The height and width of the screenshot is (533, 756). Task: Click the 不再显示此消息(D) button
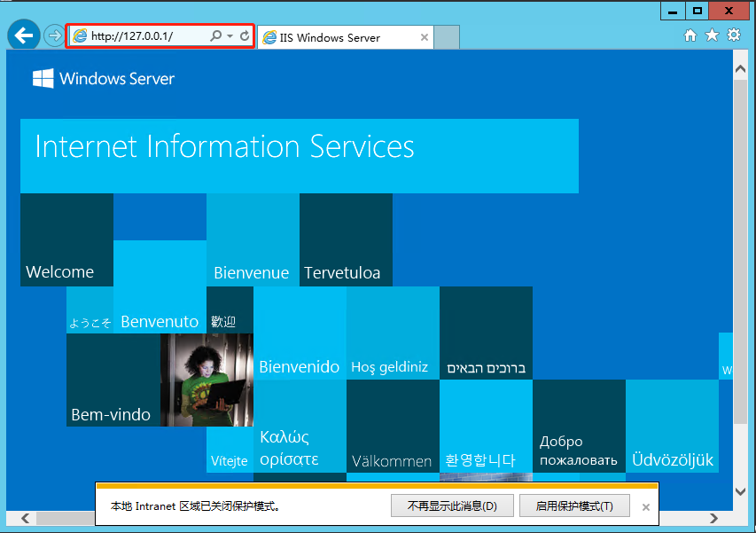[452, 506]
